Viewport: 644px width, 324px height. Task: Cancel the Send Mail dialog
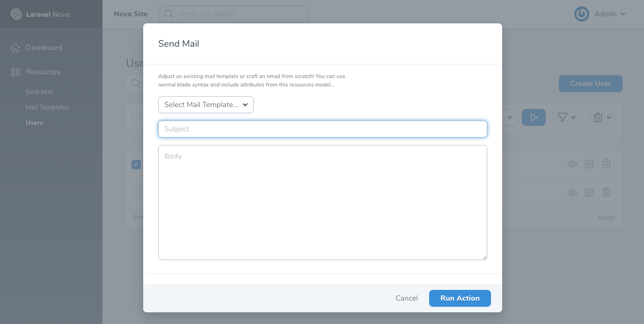point(406,298)
